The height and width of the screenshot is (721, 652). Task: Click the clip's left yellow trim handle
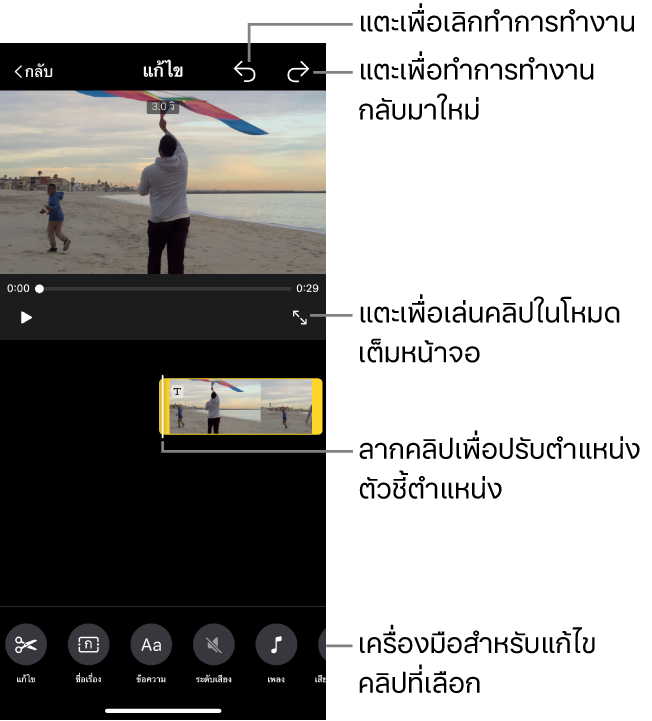165,406
